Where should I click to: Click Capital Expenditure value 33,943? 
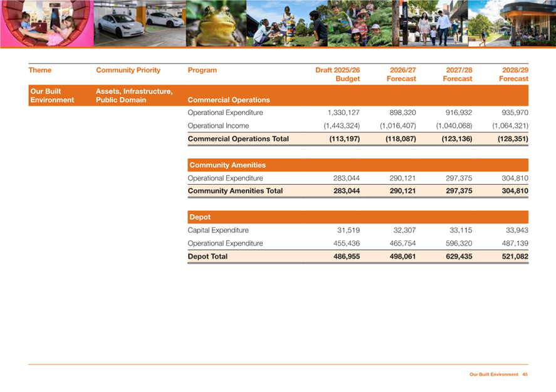517,230
